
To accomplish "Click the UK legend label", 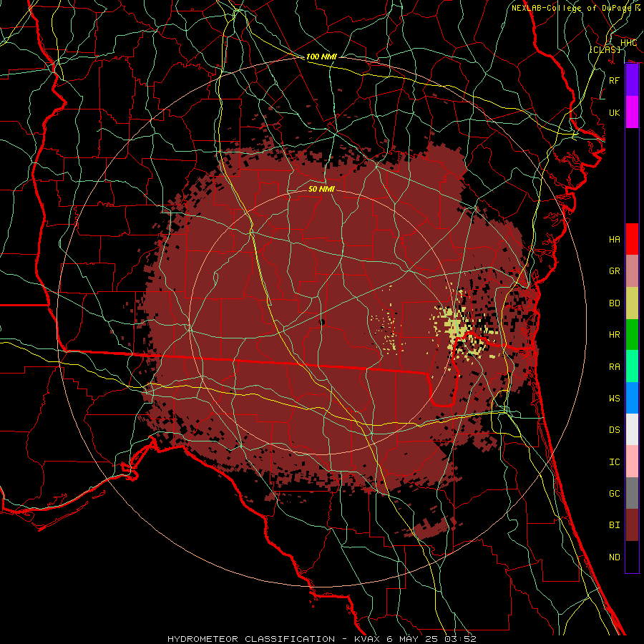I will coord(614,112).
